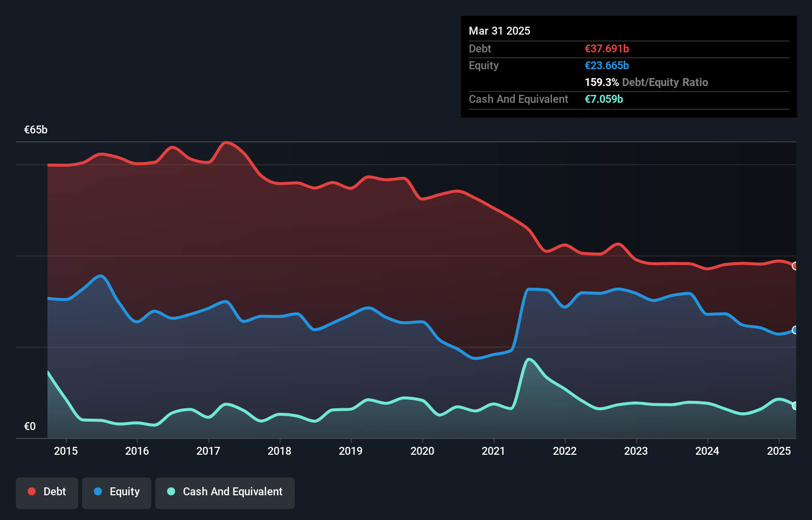Click the 2020 year label on the x-axis
This screenshot has width=812, height=520.
point(422,451)
